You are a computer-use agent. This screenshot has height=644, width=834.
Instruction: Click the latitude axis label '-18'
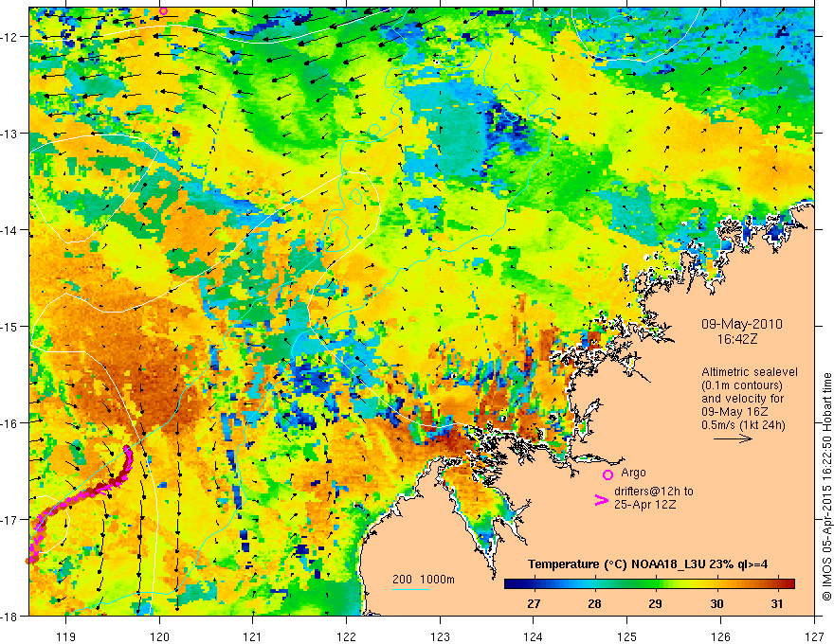tap(10, 617)
